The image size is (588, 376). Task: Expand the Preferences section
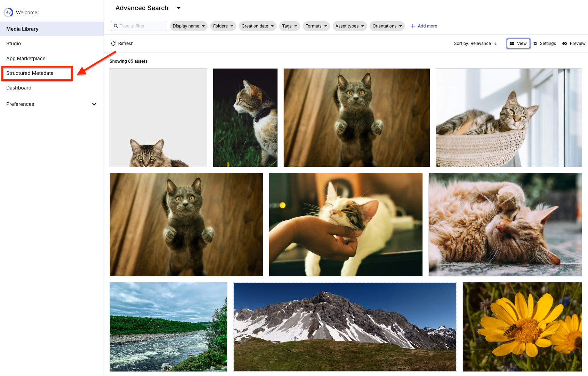(94, 104)
